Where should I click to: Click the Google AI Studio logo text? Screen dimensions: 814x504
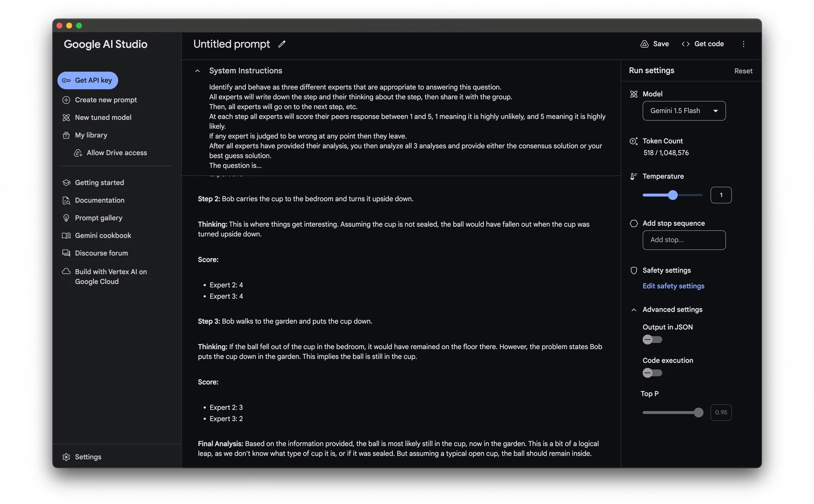(x=105, y=44)
